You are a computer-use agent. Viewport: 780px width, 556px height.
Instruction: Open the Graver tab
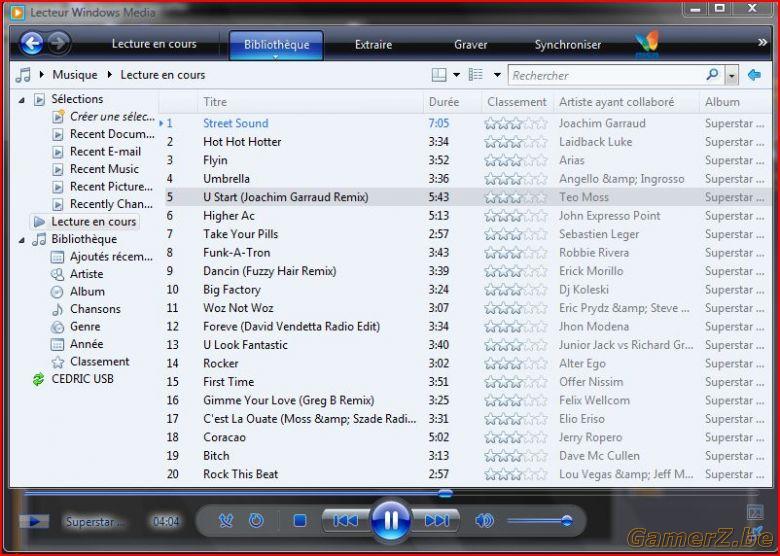tap(470, 44)
